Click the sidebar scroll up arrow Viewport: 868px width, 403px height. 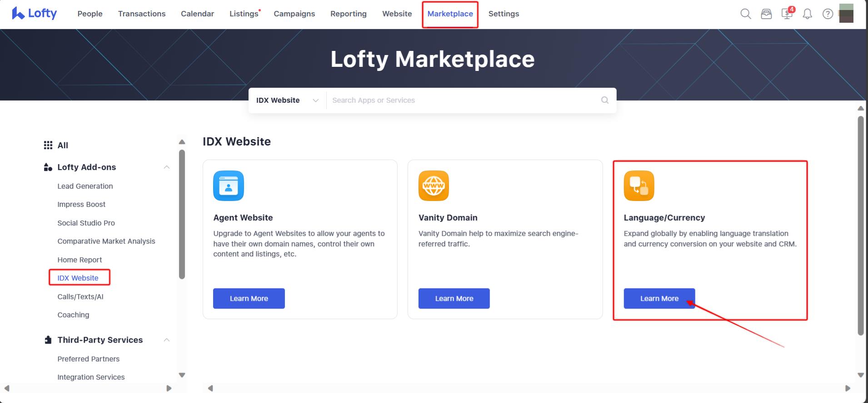[182, 142]
